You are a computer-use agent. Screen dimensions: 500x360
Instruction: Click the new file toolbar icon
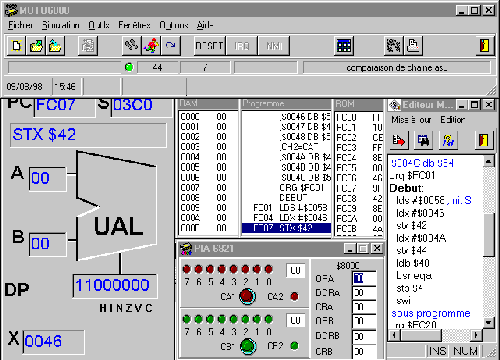click(x=17, y=45)
